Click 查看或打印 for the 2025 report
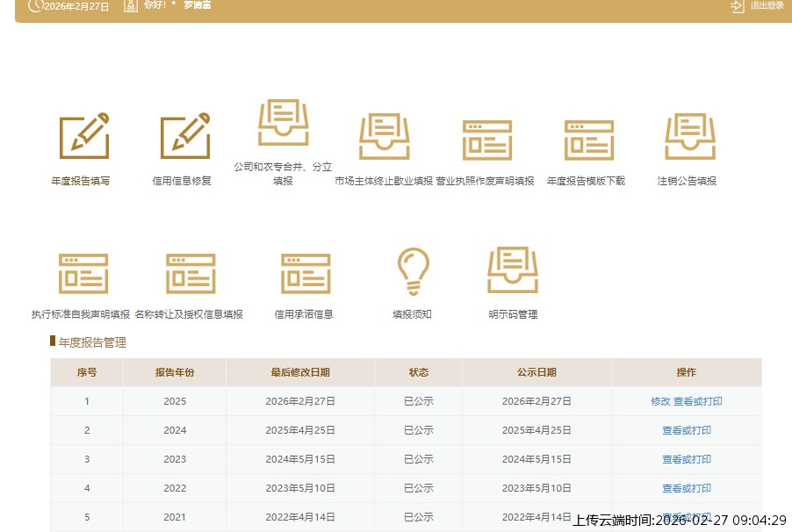This screenshot has height=532, width=792. point(698,401)
